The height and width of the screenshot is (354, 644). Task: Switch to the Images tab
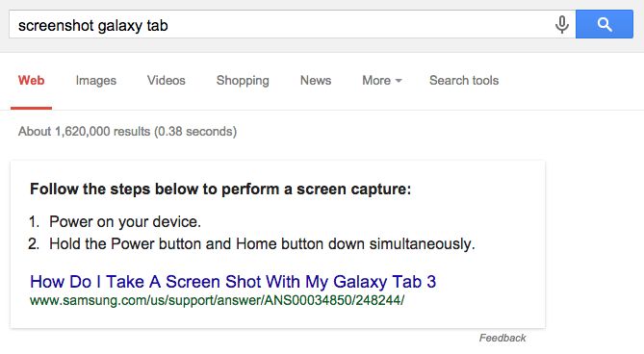point(96,81)
